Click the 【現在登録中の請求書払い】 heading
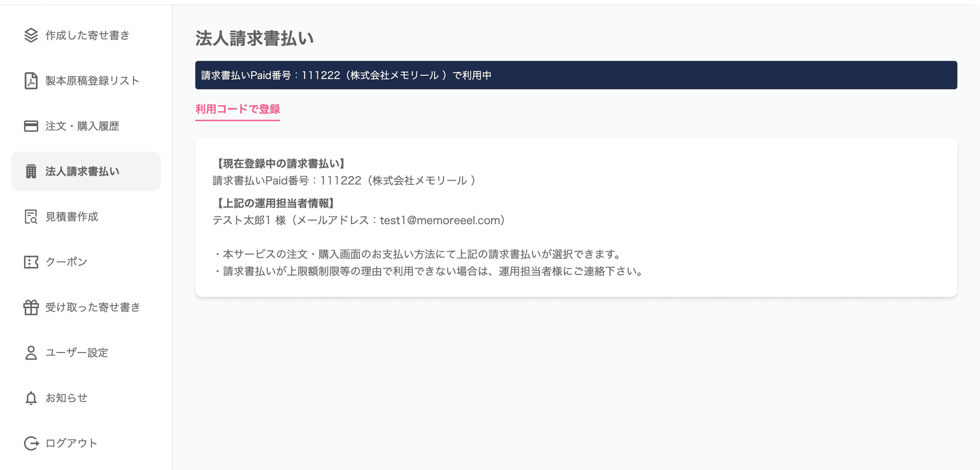 280,163
